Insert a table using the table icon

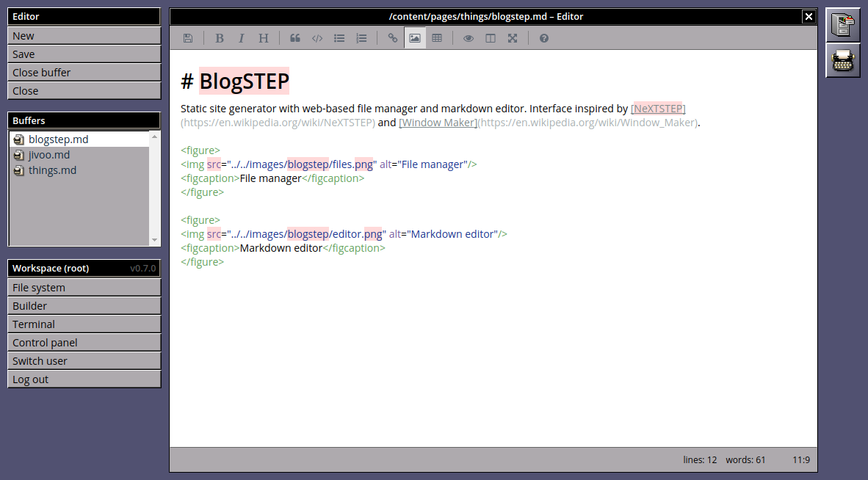pyautogui.click(x=437, y=38)
